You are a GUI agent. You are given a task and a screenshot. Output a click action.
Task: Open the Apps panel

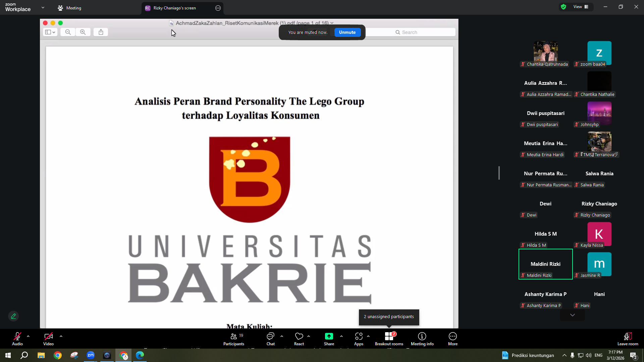(x=359, y=339)
